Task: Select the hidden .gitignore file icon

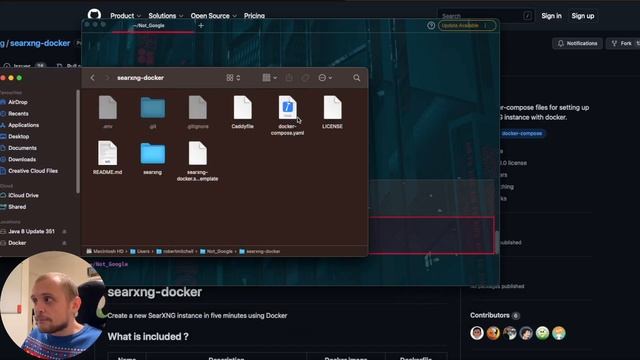Action: (x=198, y=107)
